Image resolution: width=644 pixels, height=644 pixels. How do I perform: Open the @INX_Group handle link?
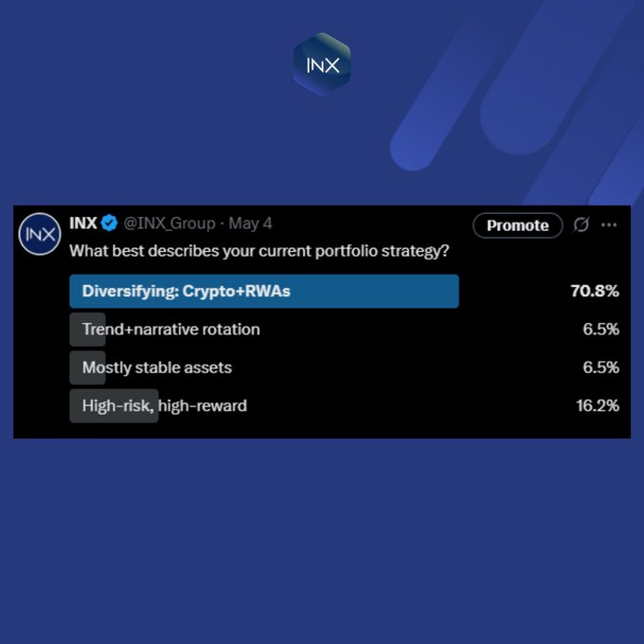tap(169, 224)
